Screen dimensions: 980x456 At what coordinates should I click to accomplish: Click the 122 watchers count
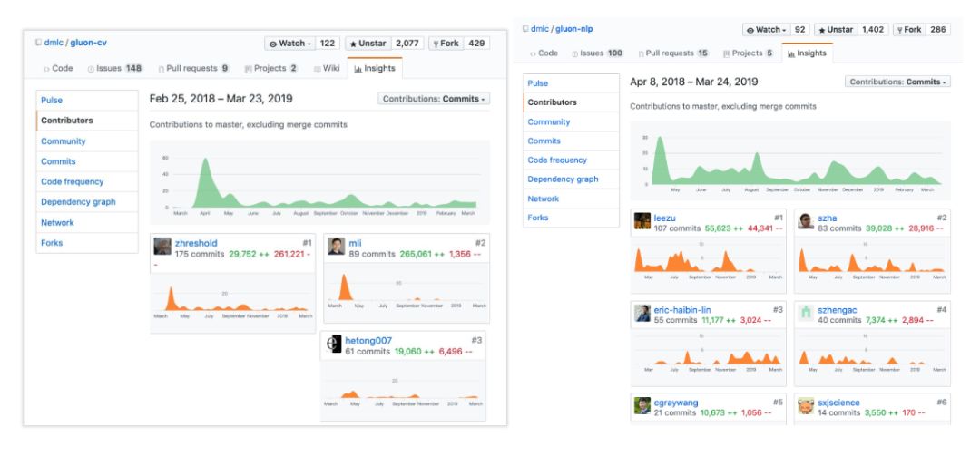(328, 44)
